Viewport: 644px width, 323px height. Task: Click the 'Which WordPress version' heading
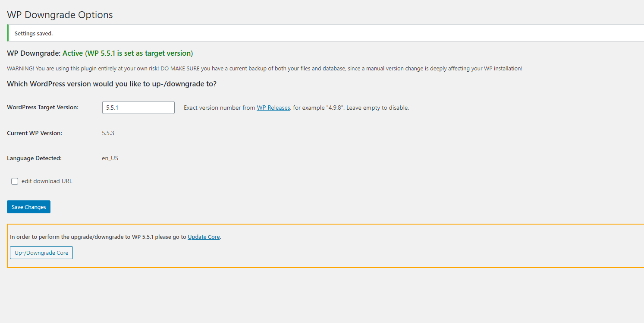(112, 84)
